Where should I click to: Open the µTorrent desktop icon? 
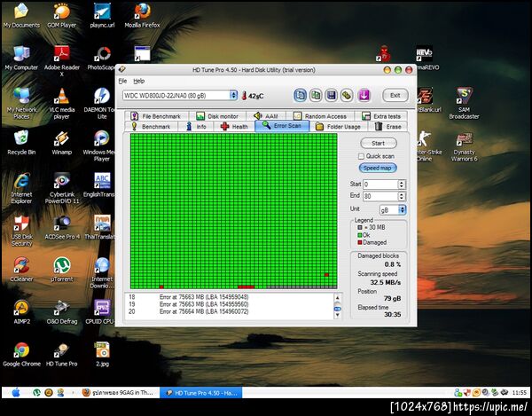(x=62, y=270)
